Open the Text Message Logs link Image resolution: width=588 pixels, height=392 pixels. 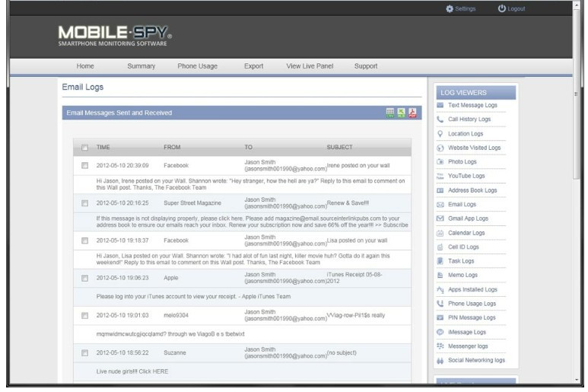point(472,105)
